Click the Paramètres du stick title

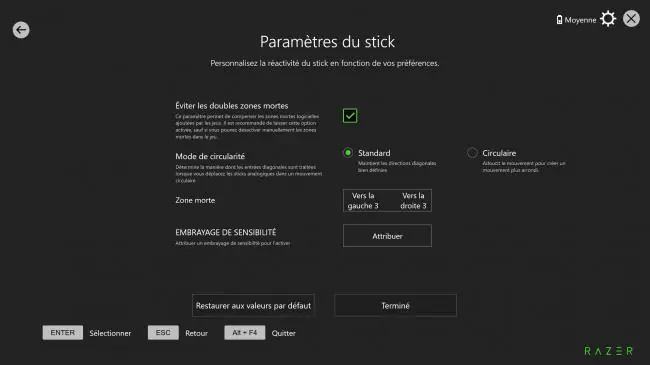(327, 42)
